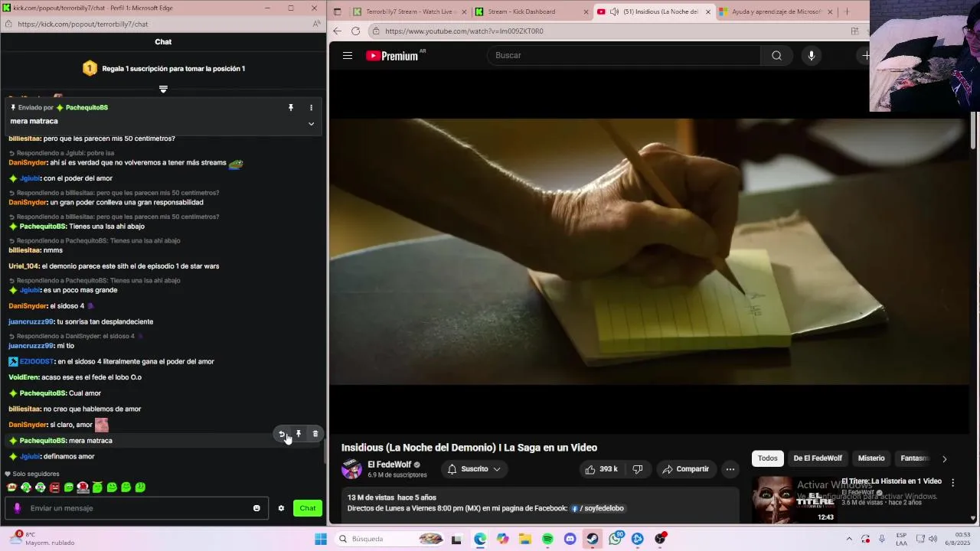This screenshot has height=551, width=980.
Task: Select the Insidious YouTube tab
Action: [x=655, y=11]
